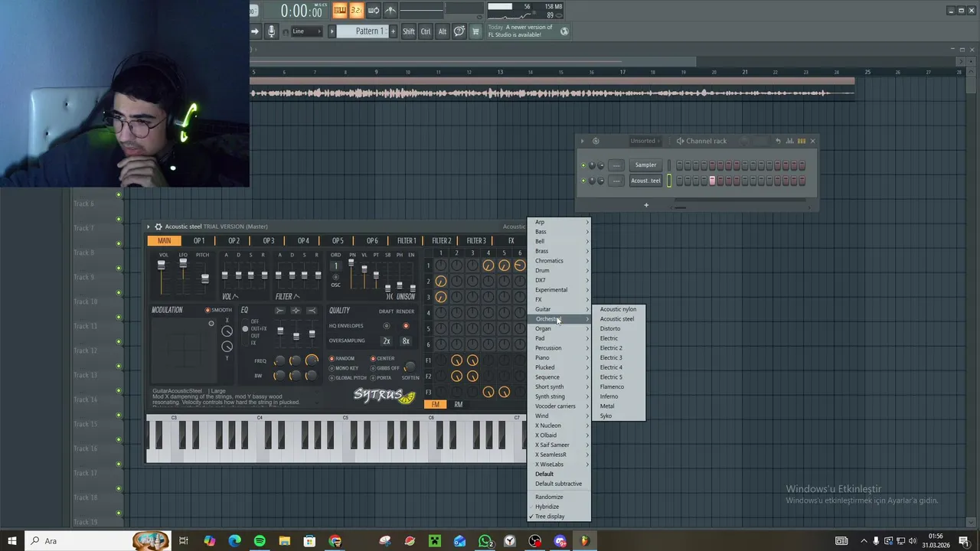Click the help question-mark bubble icon
Viewport: 980px width, 551px height.
click(x=459, y=31)
